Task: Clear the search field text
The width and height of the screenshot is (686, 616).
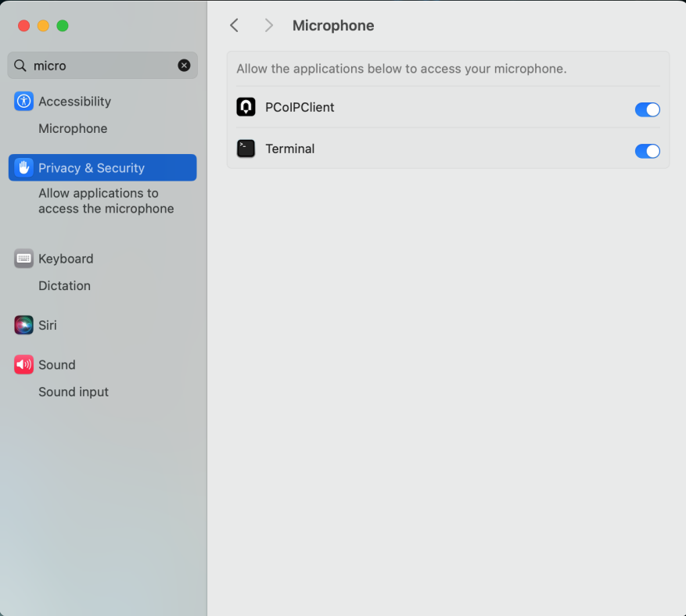Action: tap(184, 66)
